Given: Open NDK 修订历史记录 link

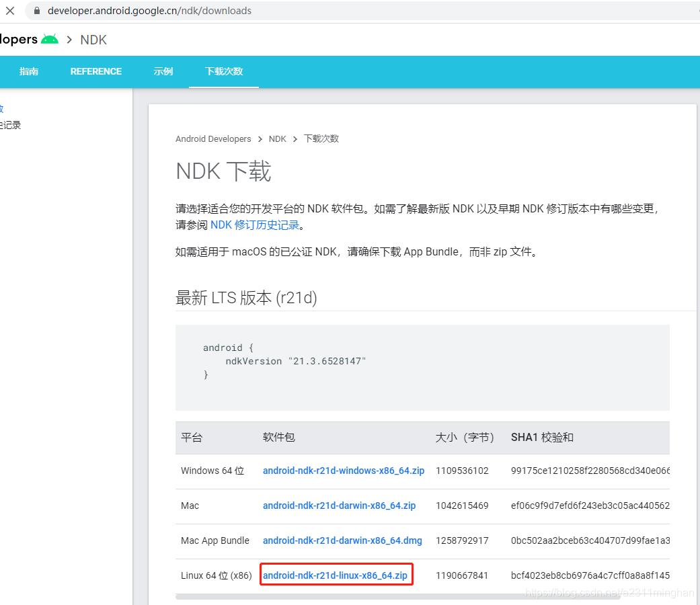Looking at the screenshot, I should [255, 225].
